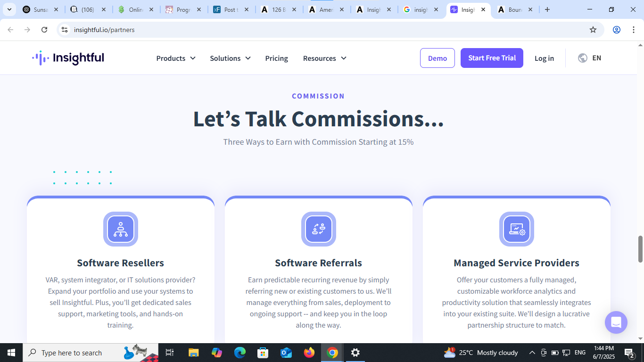The width and height of the screenshot is (644, 362).
Task: Switch to the 126 B tab
Action: click(x=278, y=9)
